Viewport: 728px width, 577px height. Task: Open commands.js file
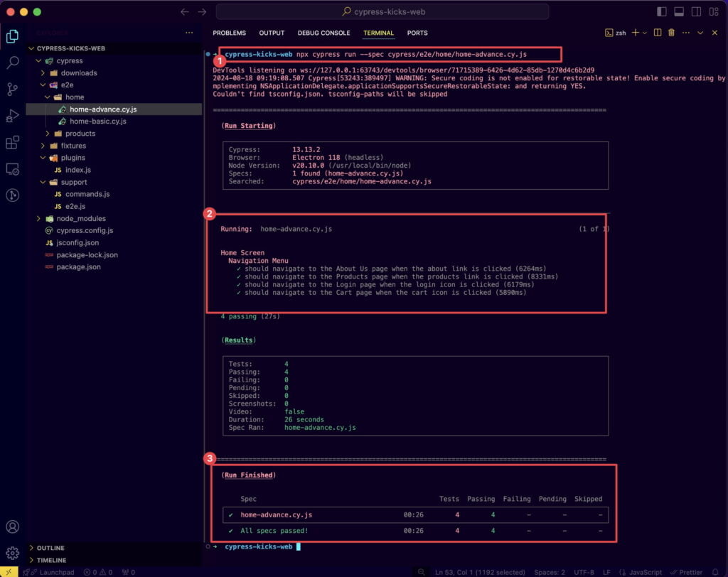114,194
